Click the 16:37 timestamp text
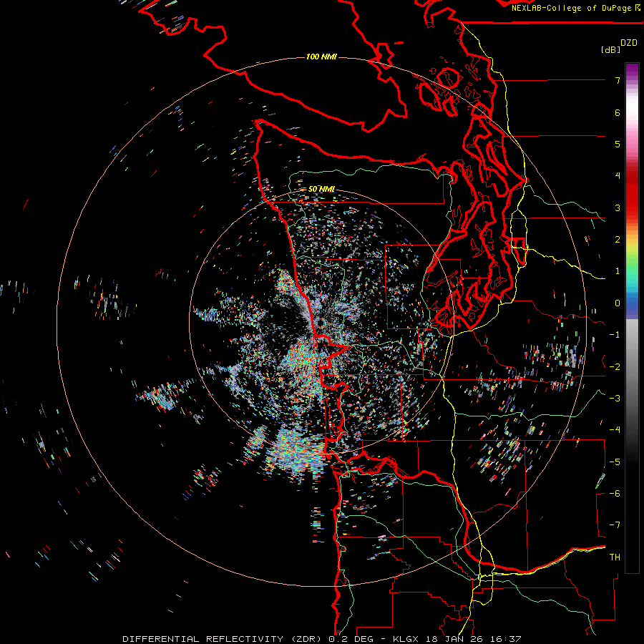This screenshot has height=644, width=644. click(x=506, y=639)
